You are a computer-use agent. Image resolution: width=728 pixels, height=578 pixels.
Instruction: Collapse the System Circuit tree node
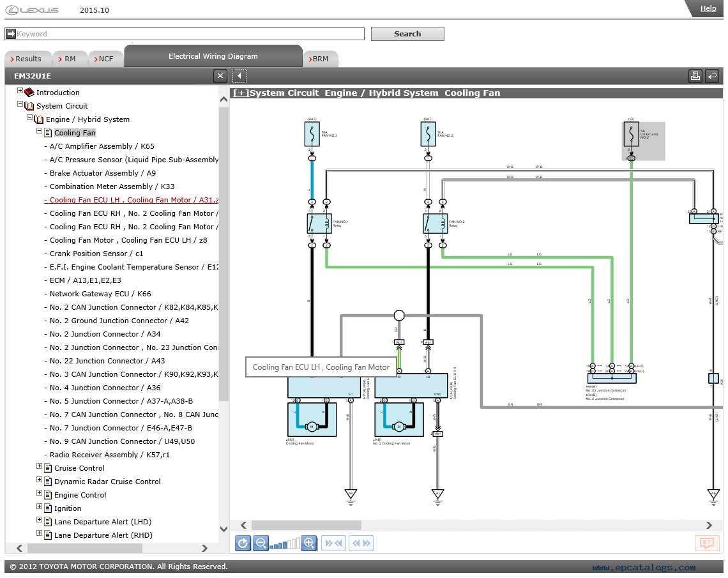click(x=20, y=104)
